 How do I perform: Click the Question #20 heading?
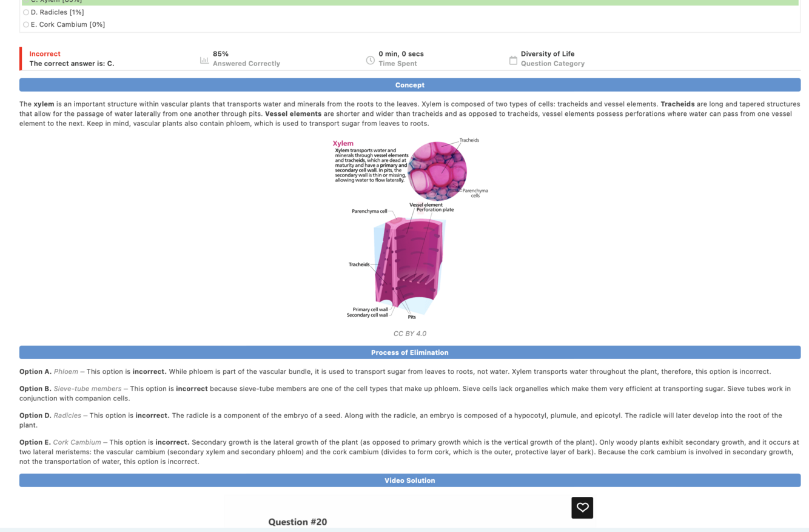pyautogui.click(x=298, y=522)
